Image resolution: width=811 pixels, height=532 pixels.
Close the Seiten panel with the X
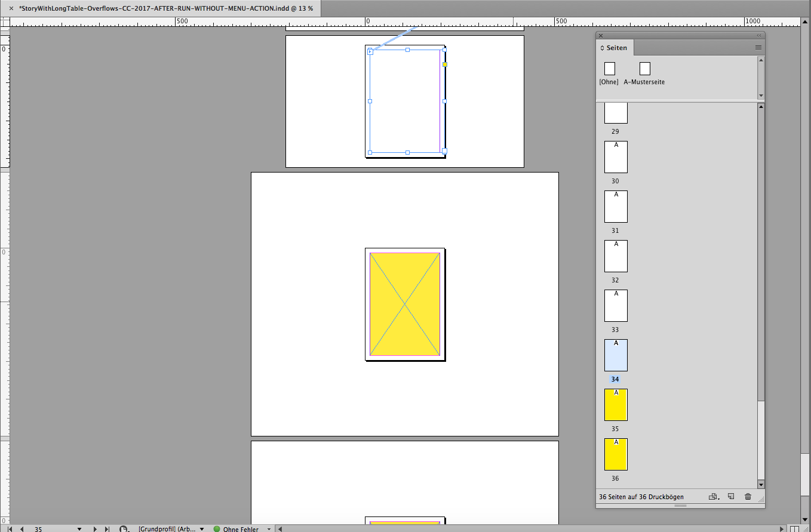click(601, 36)
